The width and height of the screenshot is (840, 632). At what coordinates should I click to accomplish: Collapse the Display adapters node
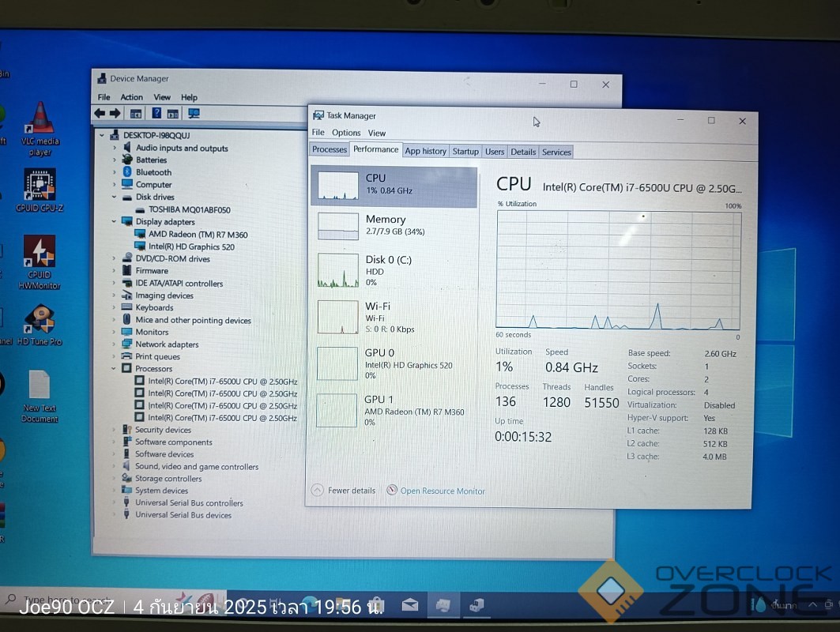(114, 221)
